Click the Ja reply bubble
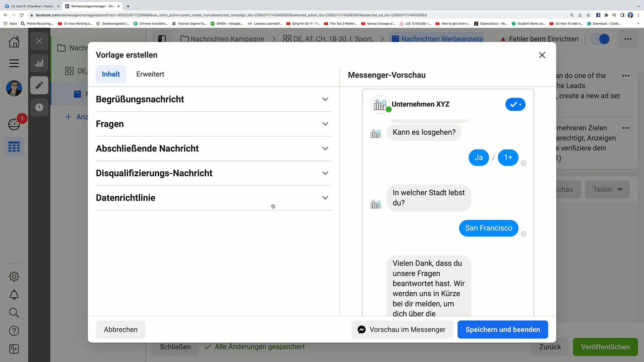 click(479, 158)
